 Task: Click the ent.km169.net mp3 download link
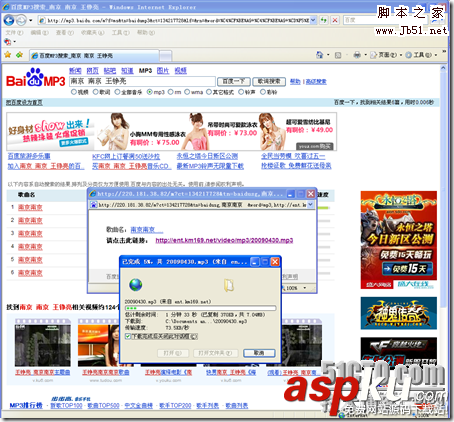[224, 240]
